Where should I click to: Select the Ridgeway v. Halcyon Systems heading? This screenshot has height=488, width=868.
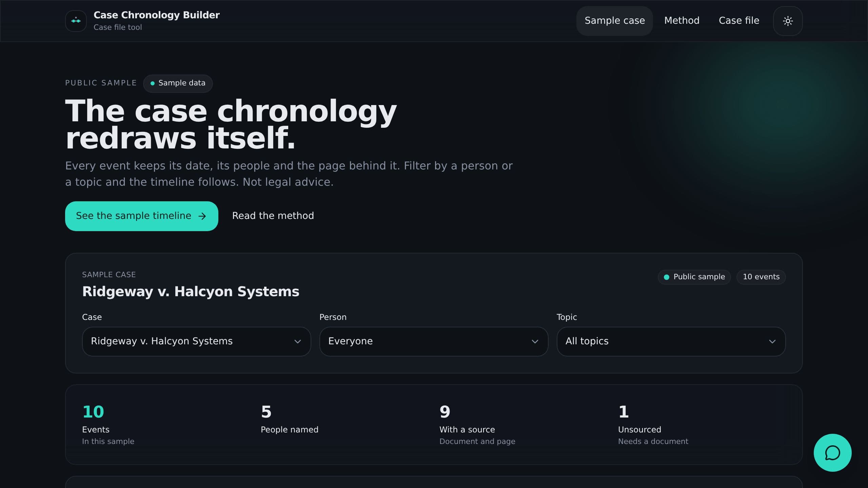tap(191, 291)
